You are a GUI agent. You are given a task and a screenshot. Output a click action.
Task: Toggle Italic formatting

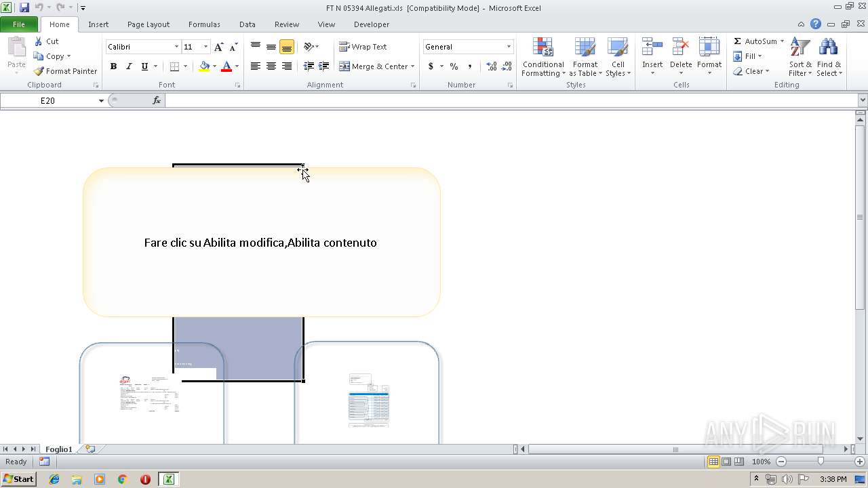coord(129,66)
